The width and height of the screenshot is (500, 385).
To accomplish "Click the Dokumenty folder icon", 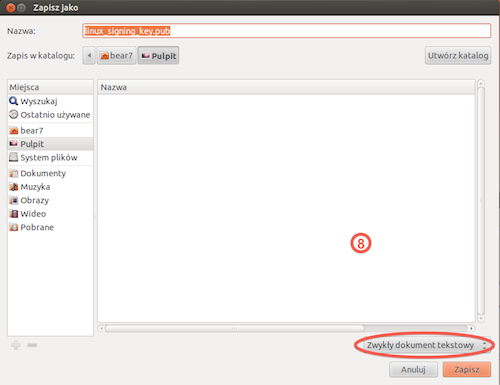I will (13, 173).
